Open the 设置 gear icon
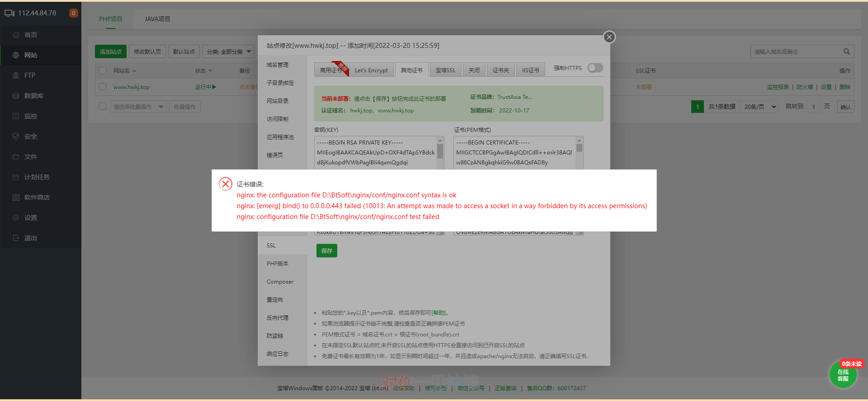868x401 pixels. click(16, 218)
